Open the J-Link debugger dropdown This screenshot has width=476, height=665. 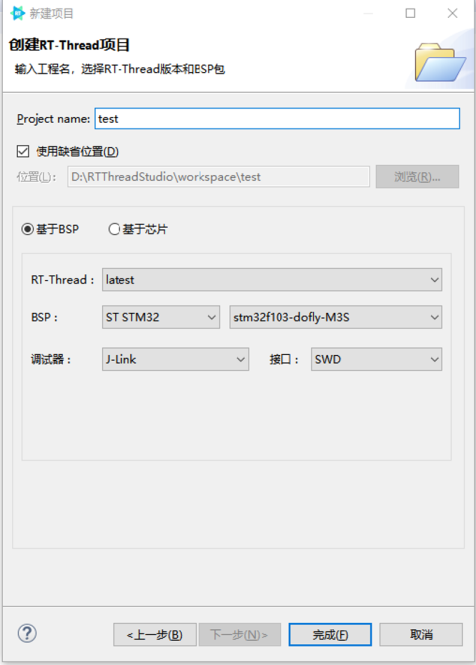(175, 359)
